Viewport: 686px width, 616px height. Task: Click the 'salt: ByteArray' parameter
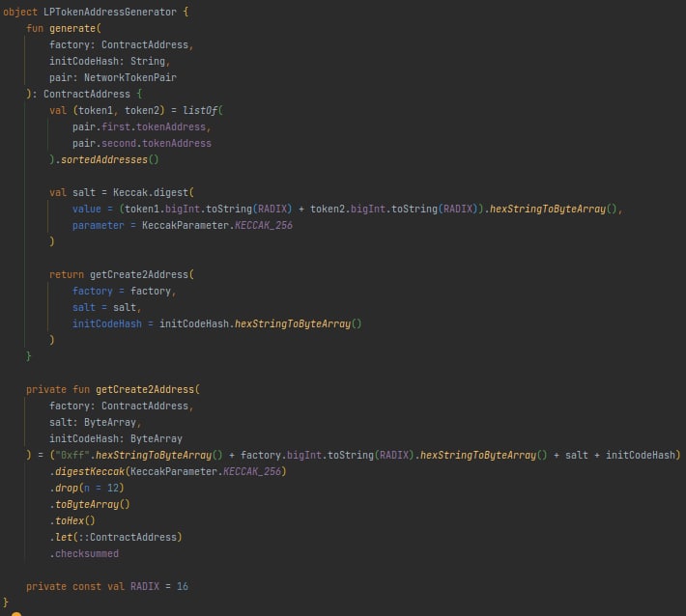(95, 422)
